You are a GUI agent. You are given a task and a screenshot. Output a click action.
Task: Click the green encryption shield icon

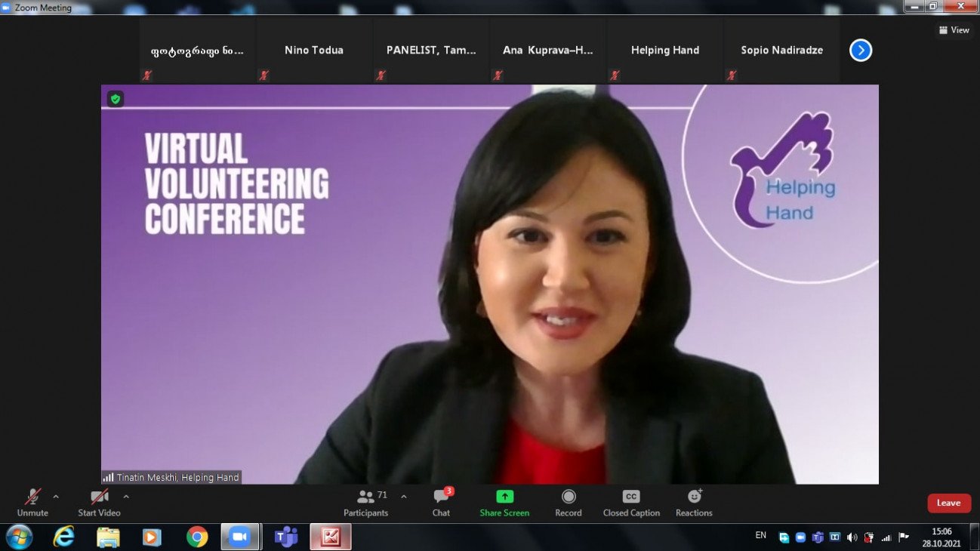tap(115, 99)
